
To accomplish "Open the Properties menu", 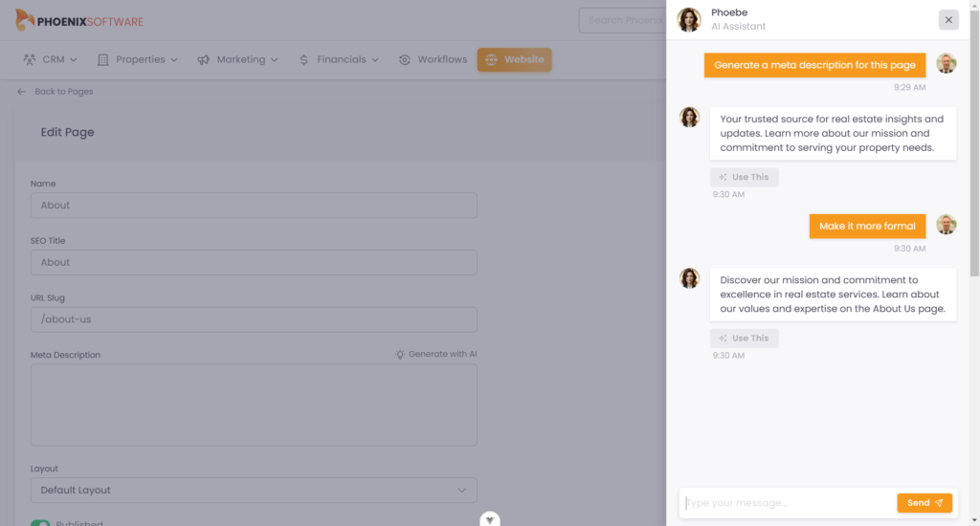I will tap(138, 60).
